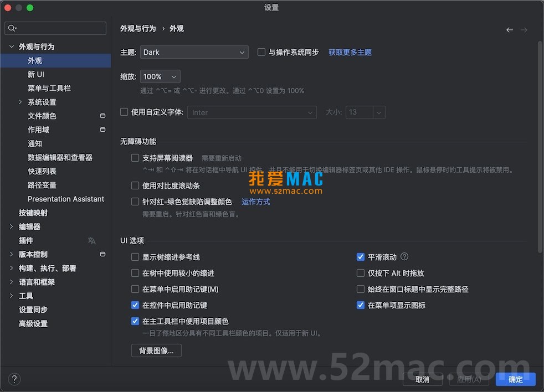Click the 运作方式 link

(x=256, y=202)
